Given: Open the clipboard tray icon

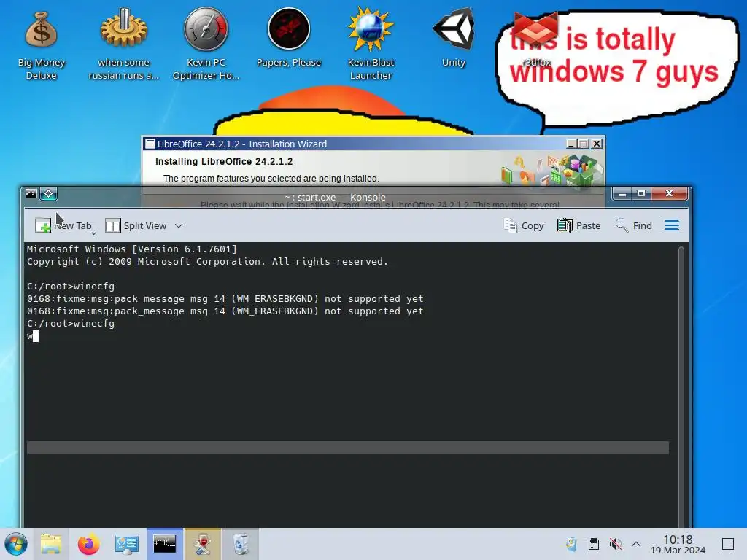Looking at the screenshot, I should (x=594, y=544).
